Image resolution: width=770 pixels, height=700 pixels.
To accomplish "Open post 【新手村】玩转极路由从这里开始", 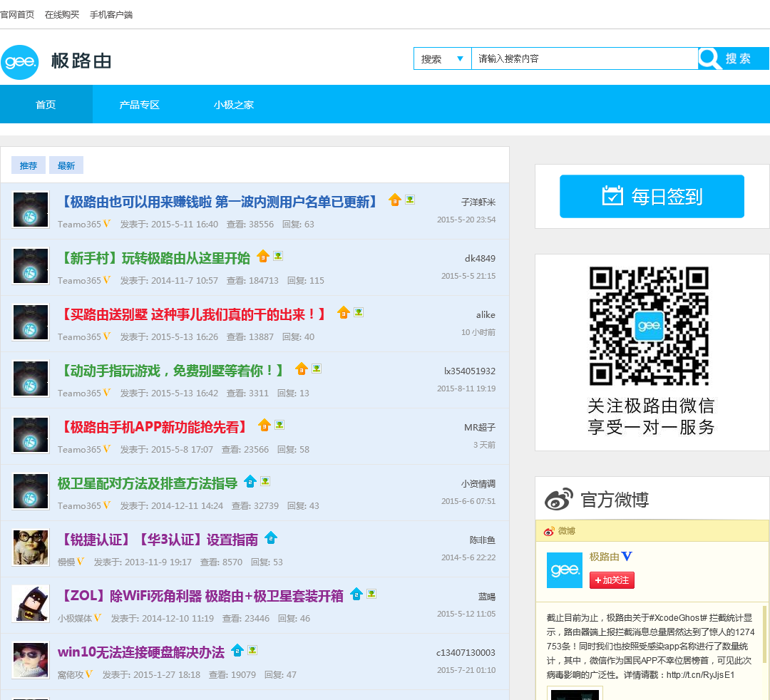I will tap(154, 258).
